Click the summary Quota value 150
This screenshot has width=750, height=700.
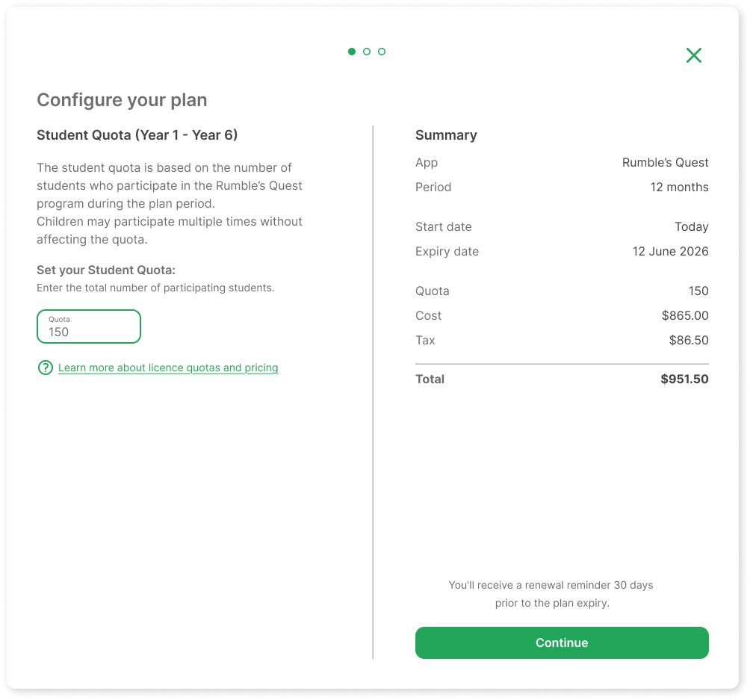click(x=698, y=291)
